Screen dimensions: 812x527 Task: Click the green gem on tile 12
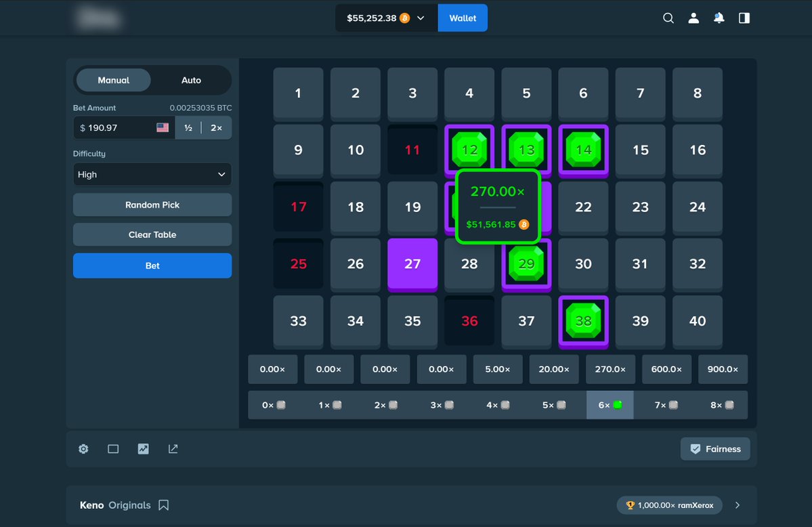(469, 150)
